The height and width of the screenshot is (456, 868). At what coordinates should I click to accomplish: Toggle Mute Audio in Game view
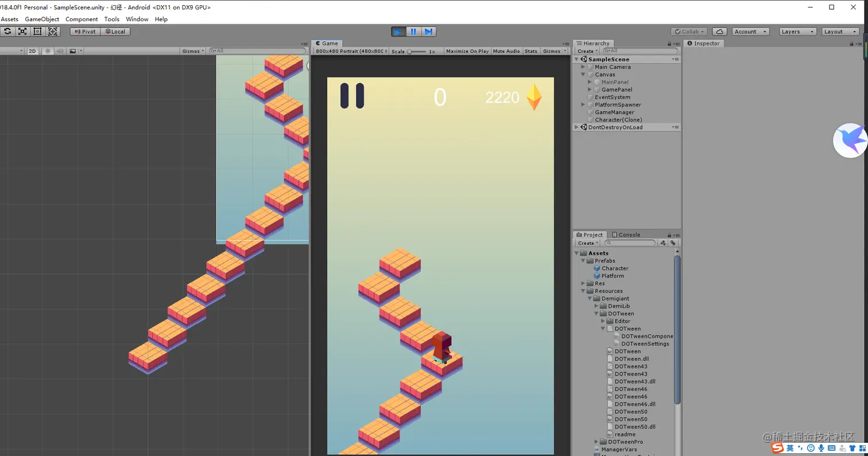(x=506, y=51)
